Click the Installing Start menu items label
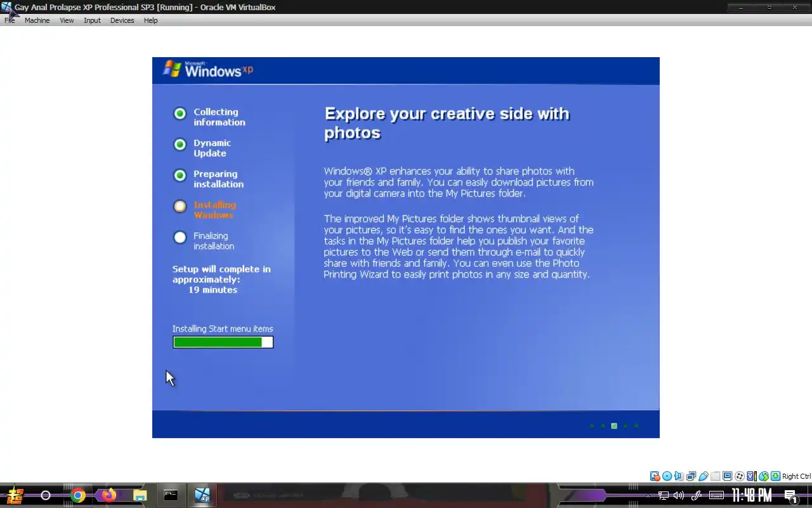Viewport: 812px width, 508px height. click(223, 328)
